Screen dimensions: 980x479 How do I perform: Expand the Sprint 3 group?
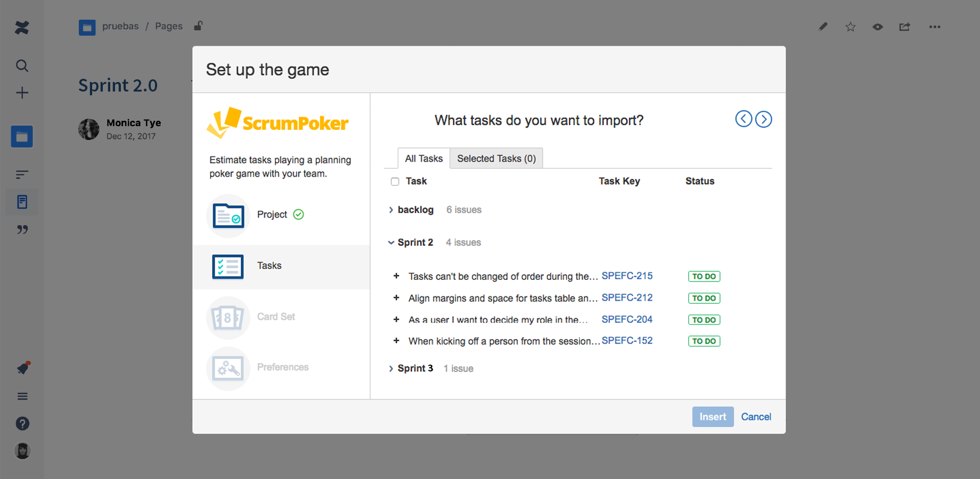[x=391, y=368]
